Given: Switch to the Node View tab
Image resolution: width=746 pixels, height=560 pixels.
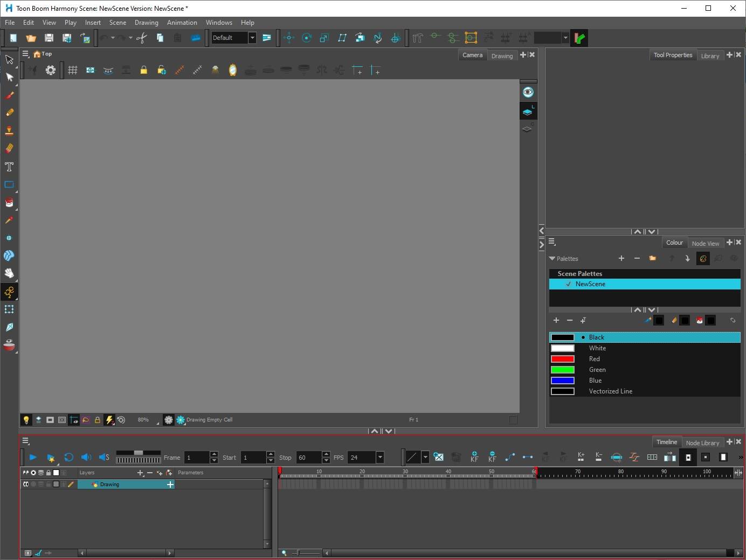Looking at the screenshot, I should coord(705,244).
